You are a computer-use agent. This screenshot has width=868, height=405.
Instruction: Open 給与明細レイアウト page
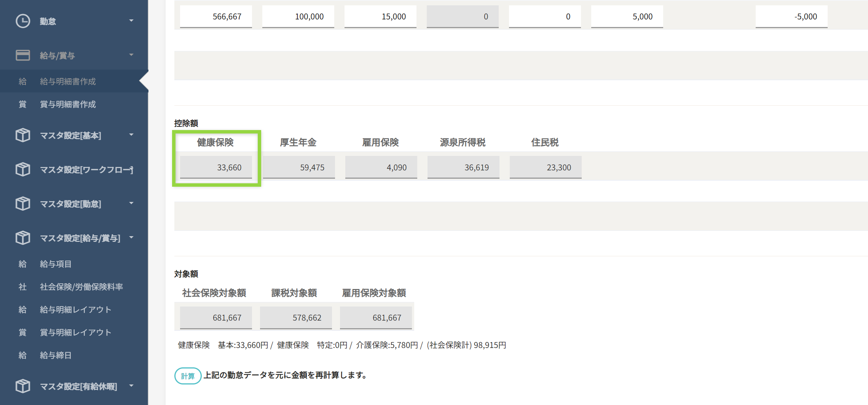75,310
